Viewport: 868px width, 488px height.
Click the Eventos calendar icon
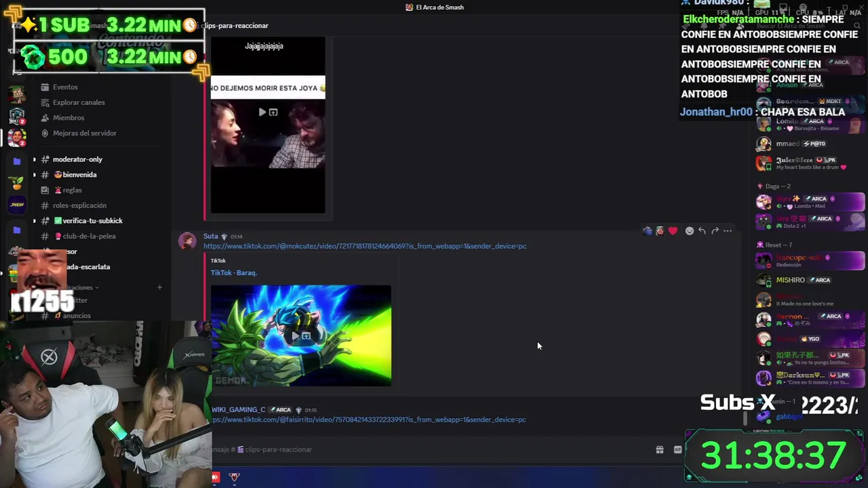point(45,87)
